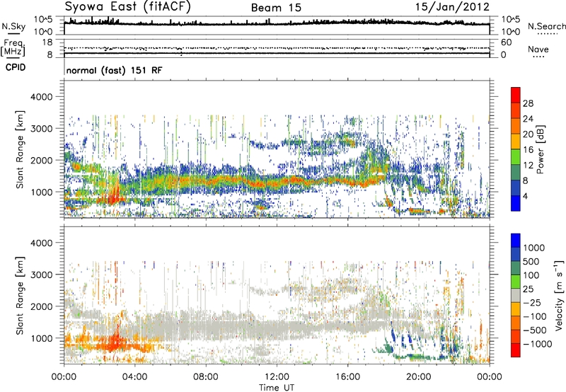Click the 'Nave' legend label
The image size is (566, 392).
pyautogui.click(x=538, y=50)
